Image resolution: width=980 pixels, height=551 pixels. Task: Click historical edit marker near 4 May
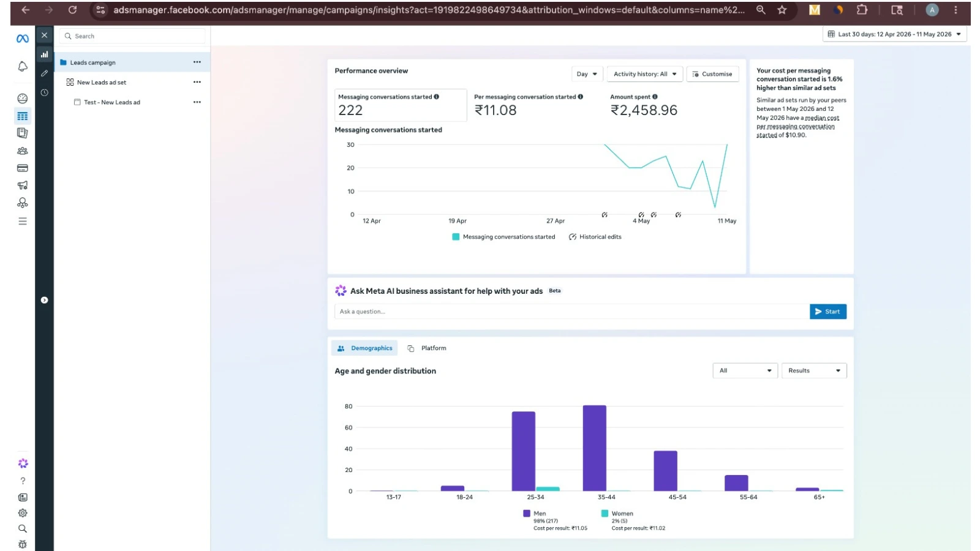coord(641,215)
